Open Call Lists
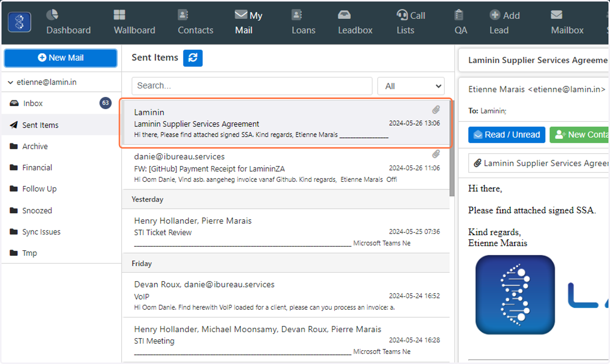610x364 pixels. (411, 22)
